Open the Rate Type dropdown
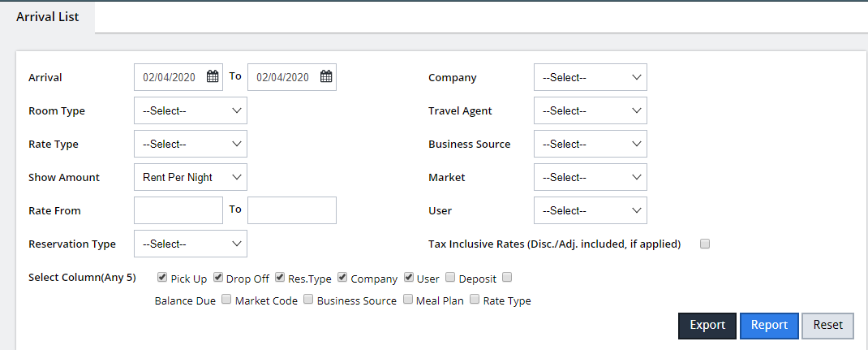The height and width of the screenshot is (350, 868). click(190, 144)
